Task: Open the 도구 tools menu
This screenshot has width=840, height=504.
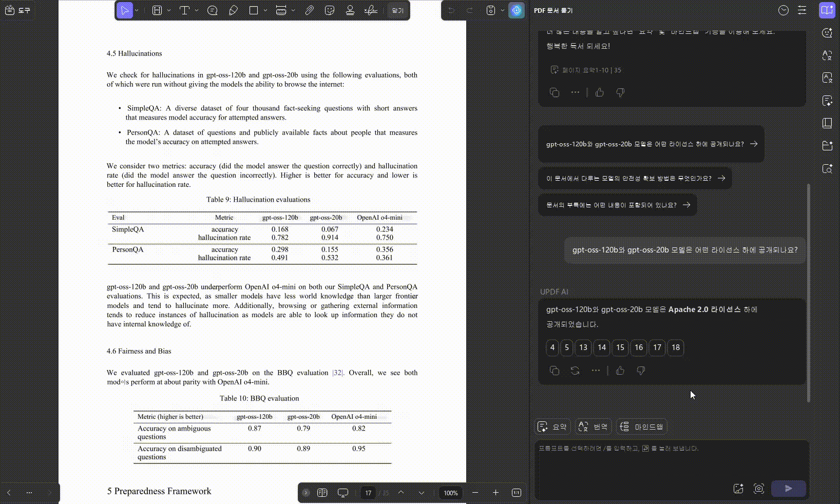Action: (x=17, y=10)
